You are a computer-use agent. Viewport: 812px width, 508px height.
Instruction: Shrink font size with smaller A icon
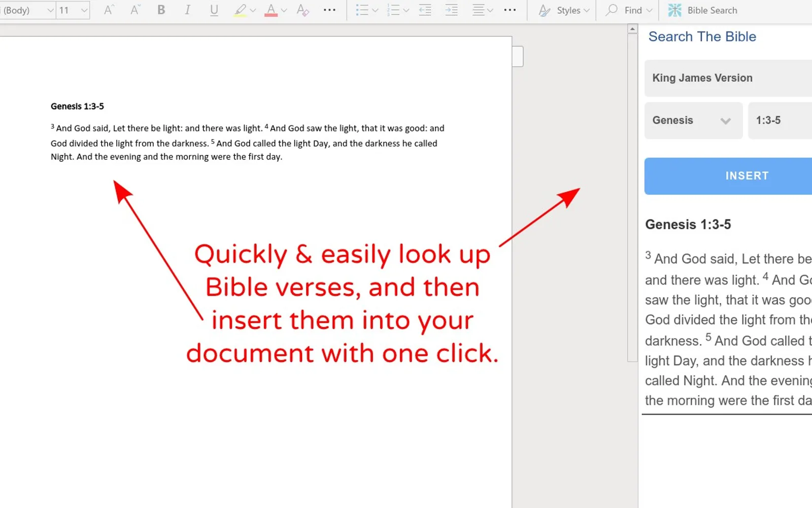[134, 10]
